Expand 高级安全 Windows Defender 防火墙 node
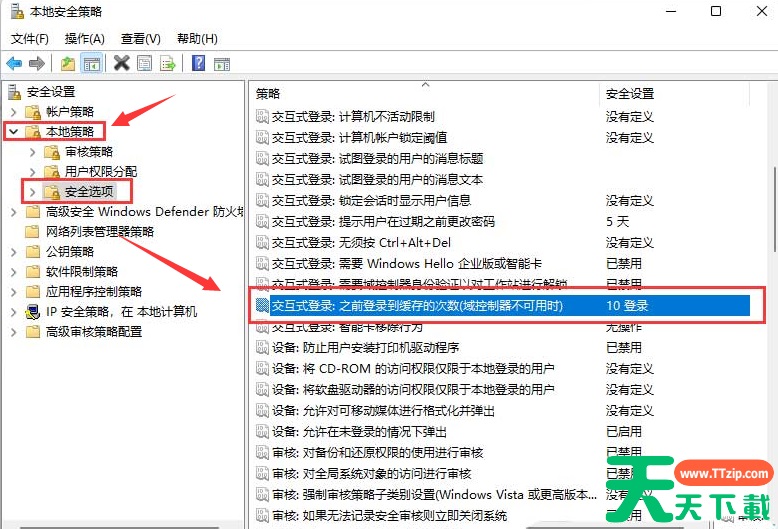Screen dimensions: 778x529 [x=14, y=212]
